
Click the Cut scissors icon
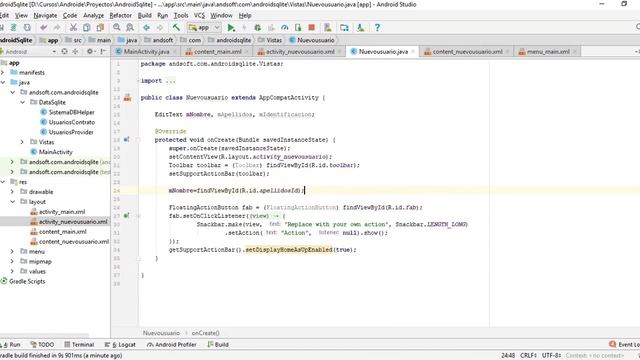73,27
